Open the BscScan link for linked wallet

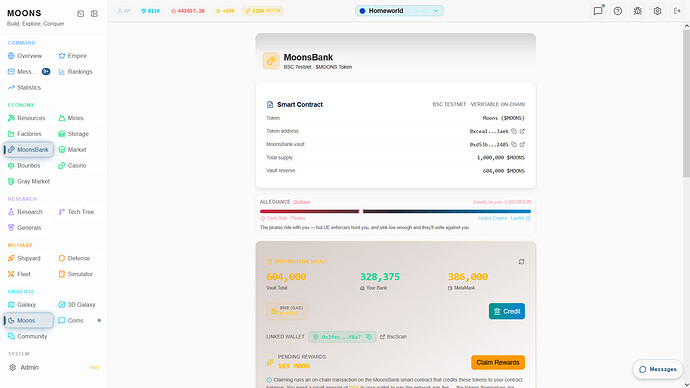coord(393,337)
